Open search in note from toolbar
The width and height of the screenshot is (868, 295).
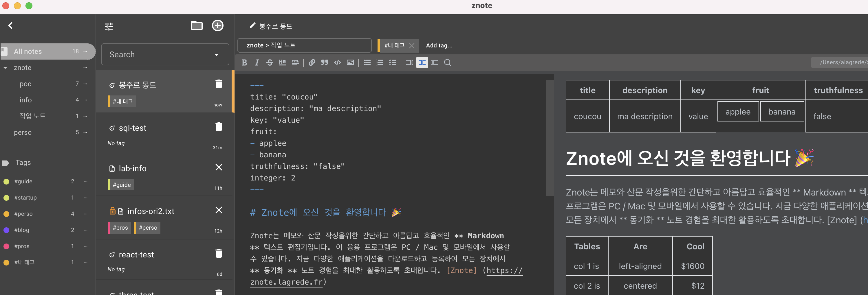coord(448,63)
